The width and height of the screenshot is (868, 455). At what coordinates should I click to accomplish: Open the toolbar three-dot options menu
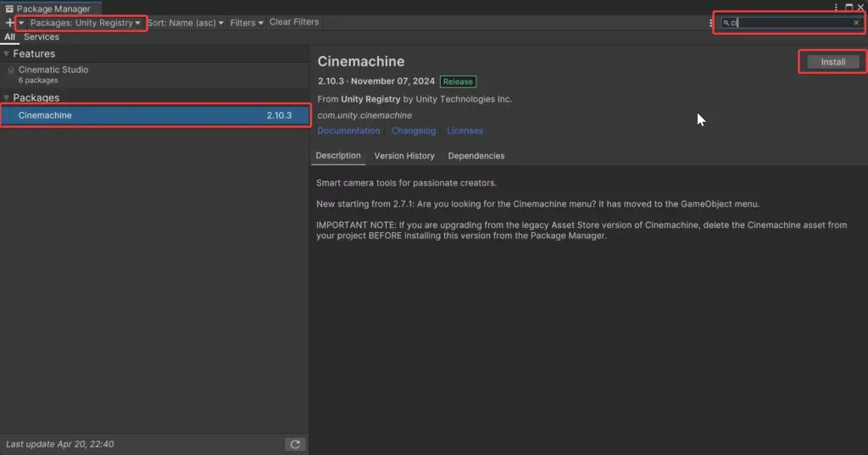tap(711, 23)
